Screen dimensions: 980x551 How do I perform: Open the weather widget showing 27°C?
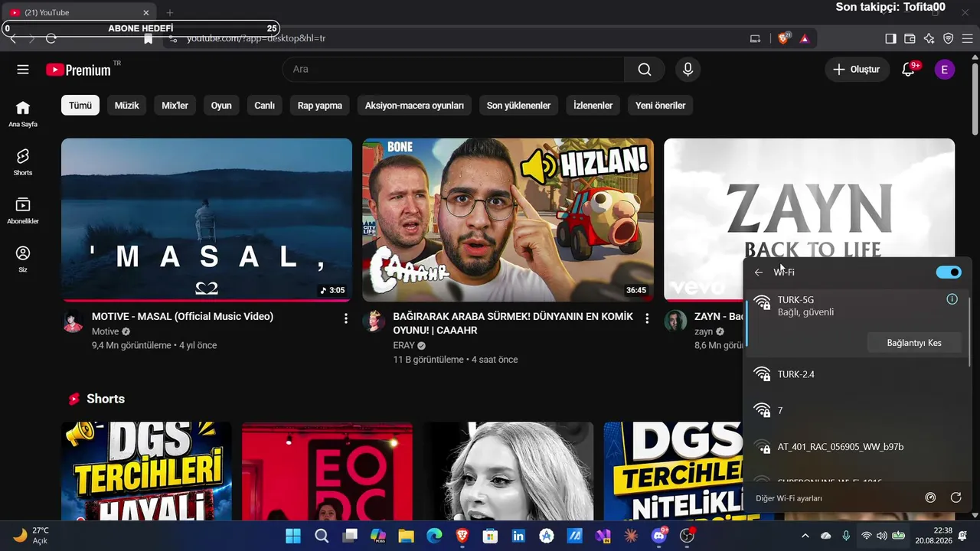point(31,536)
